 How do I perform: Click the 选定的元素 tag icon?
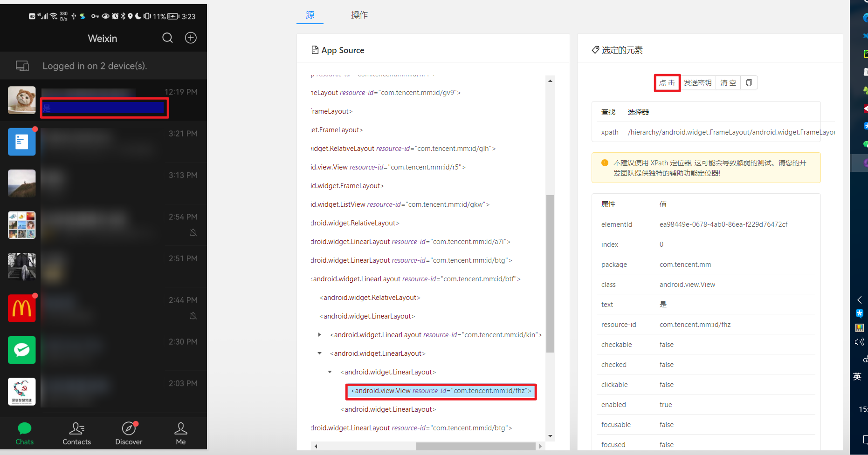coord(595,50)
